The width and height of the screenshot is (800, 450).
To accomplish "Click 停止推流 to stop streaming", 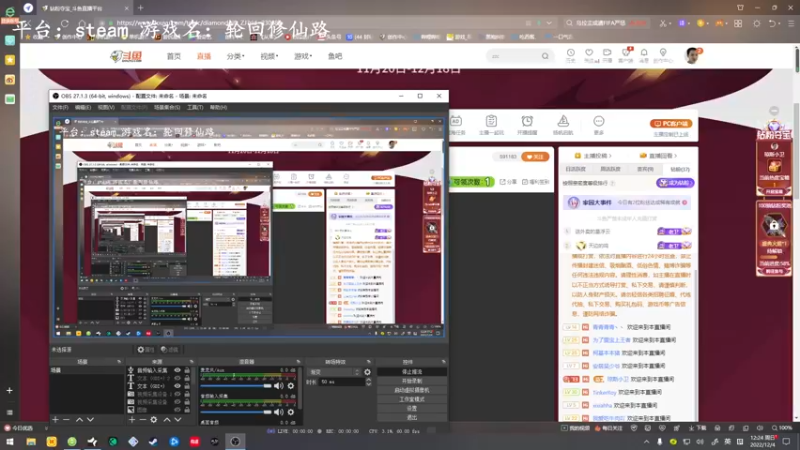I will [412, 372].
